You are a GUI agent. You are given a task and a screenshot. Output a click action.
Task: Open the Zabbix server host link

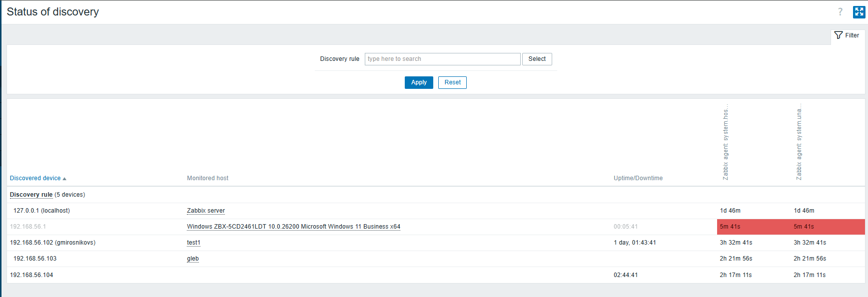point(206,211)
